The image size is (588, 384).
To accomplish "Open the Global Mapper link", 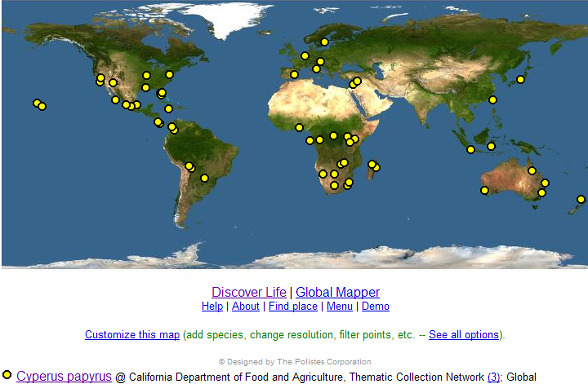I will point(338,292).
